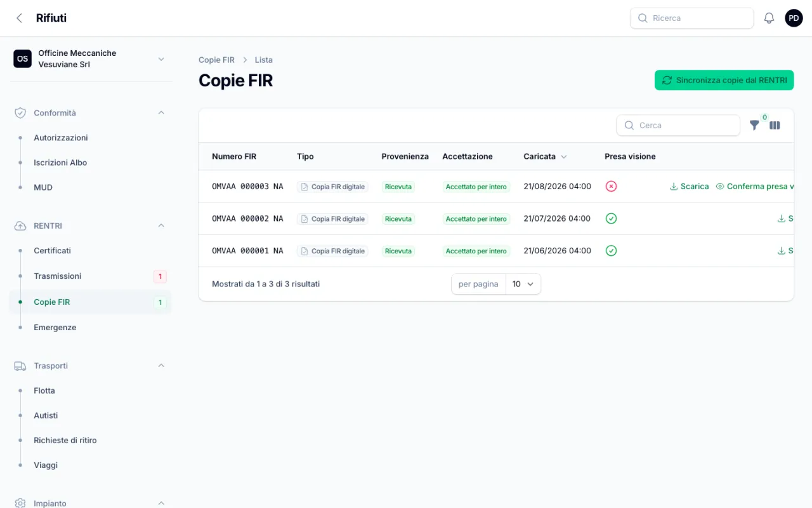Open the notifications bell
The image size is (812, 508).
point(769,18)
